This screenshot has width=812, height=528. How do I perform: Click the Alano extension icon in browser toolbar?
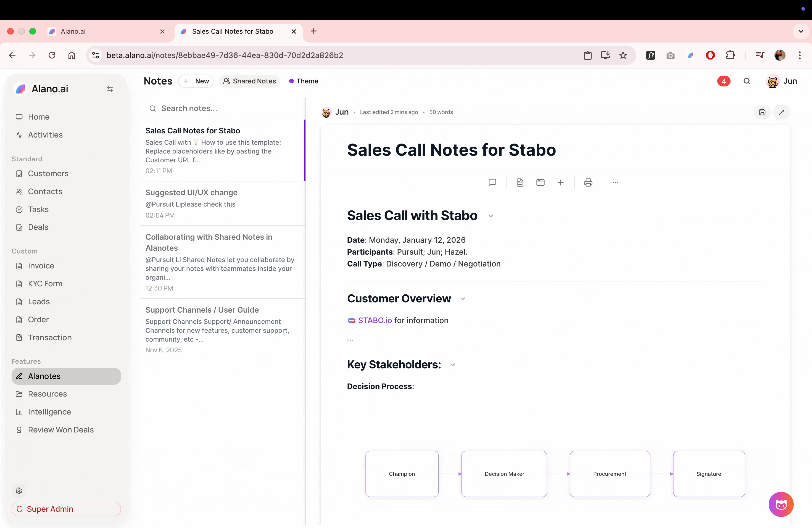[690, 55]
